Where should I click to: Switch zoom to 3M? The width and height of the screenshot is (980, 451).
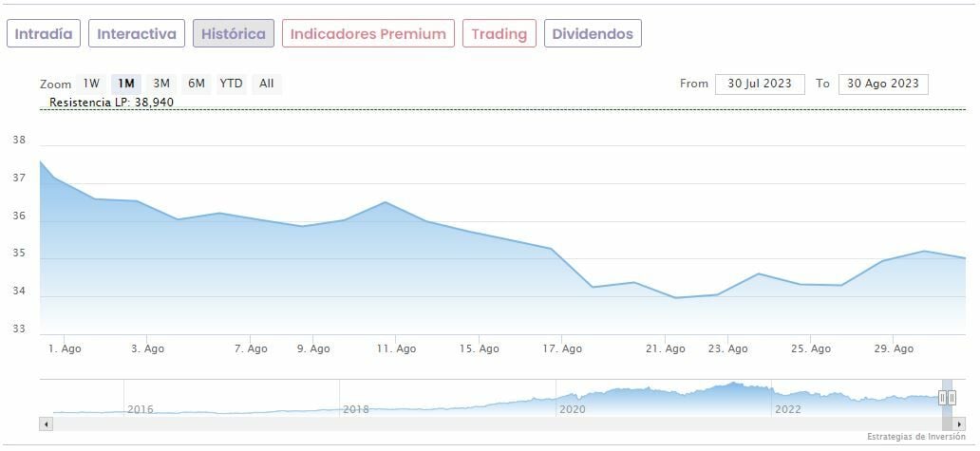[161, 84]
